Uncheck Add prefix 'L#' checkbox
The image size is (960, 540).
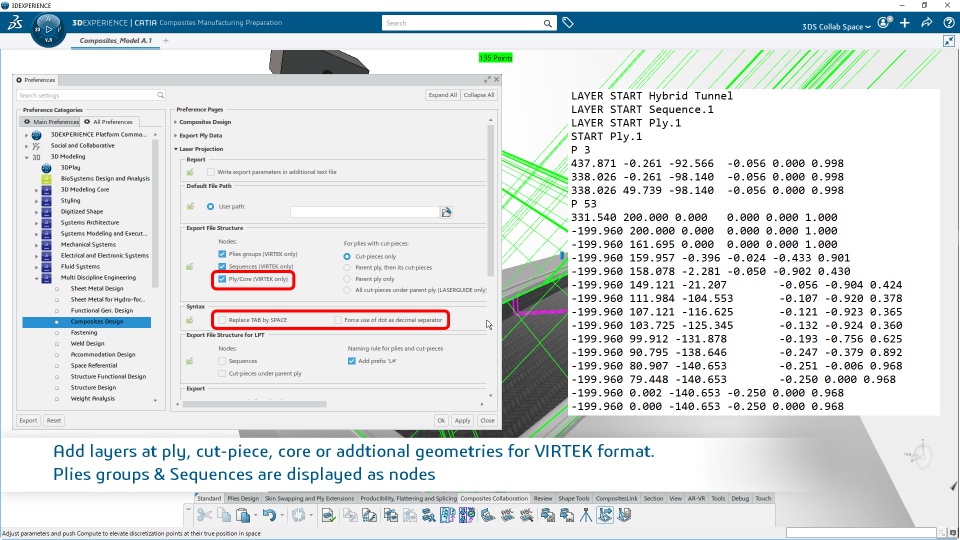click(x=351, y=361)
